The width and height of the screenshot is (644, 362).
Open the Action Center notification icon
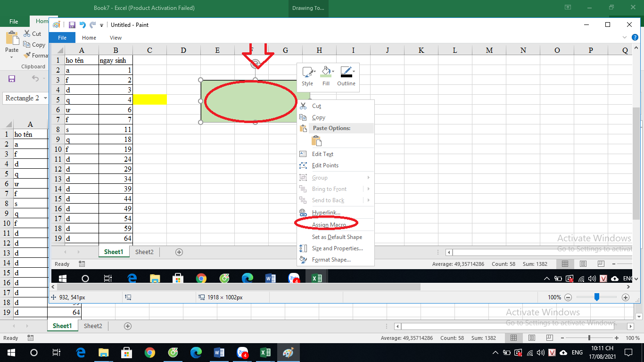point(628,352)
